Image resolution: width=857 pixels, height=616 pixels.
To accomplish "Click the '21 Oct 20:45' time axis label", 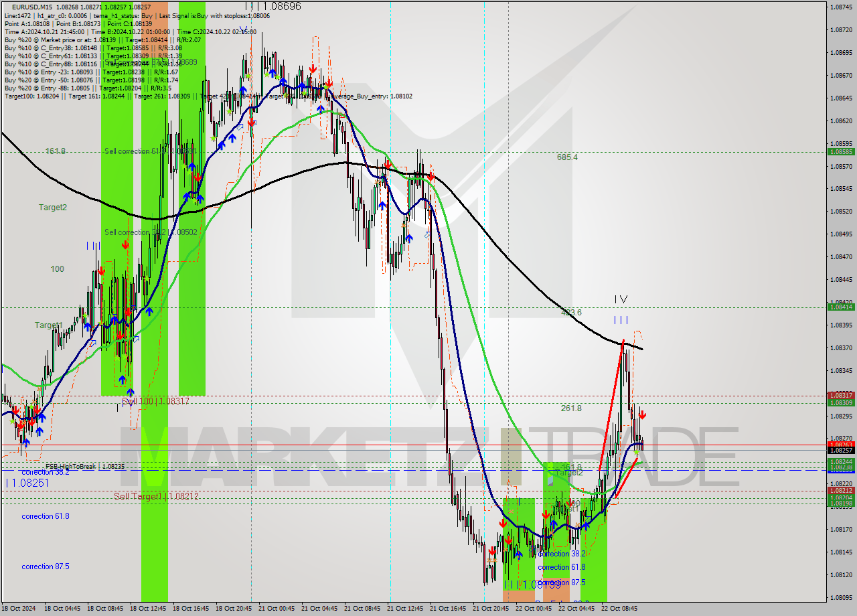I will tap(491, 609).
